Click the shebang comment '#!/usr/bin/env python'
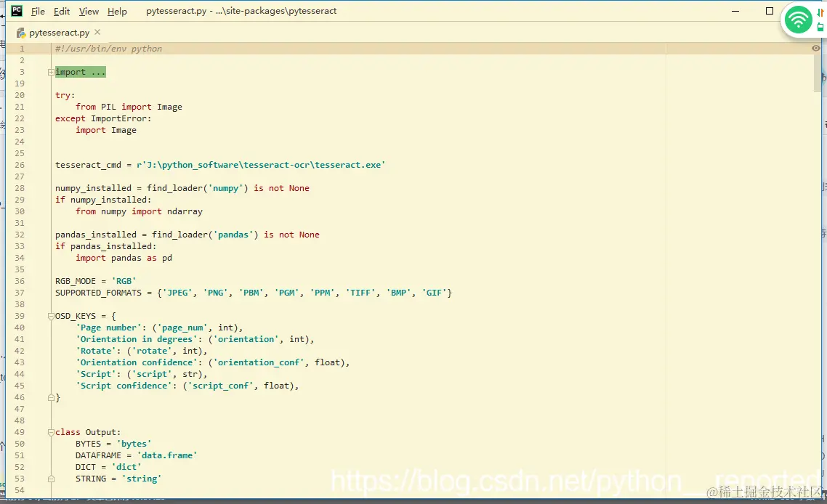Screen dimensions: 827x504 [x=109, y=49]
